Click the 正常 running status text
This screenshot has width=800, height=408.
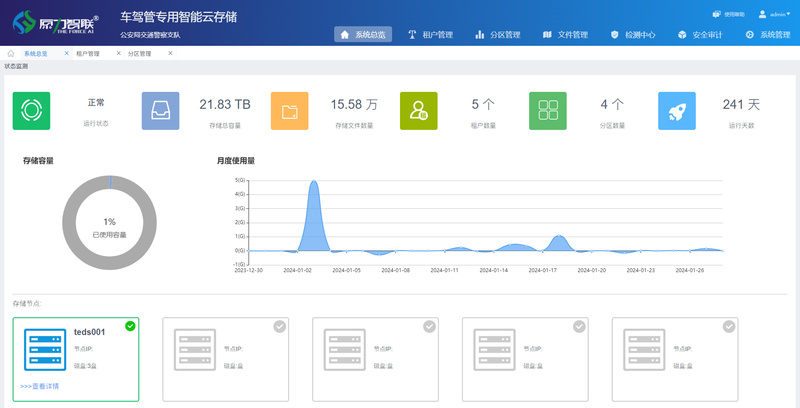96,103
